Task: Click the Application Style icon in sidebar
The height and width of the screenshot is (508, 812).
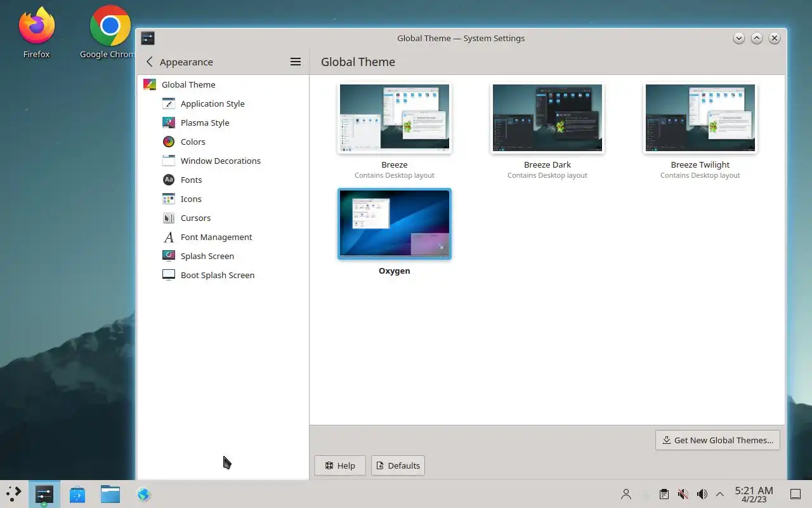Action: 169,104
